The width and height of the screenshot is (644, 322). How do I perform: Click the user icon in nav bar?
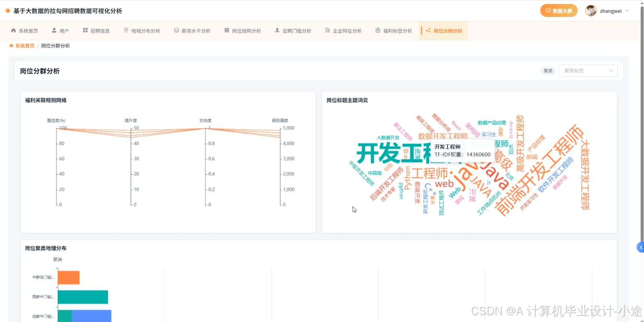(x=54, y=30)
